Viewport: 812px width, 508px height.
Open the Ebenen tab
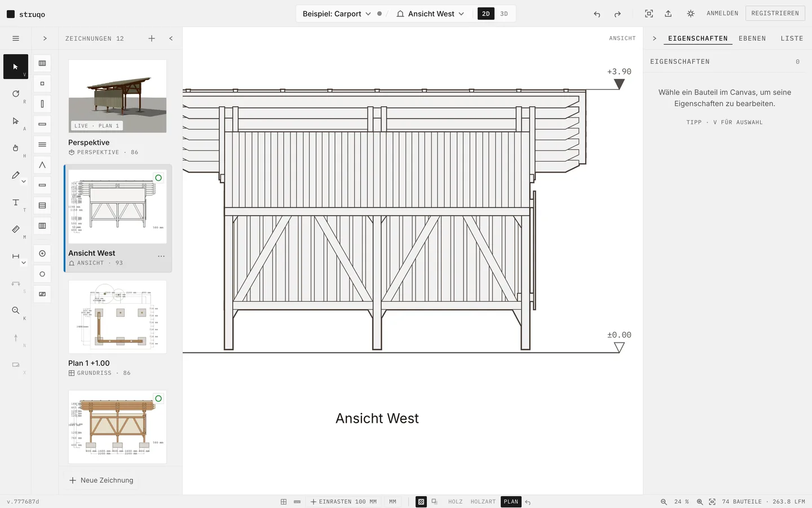click(752, 38)
